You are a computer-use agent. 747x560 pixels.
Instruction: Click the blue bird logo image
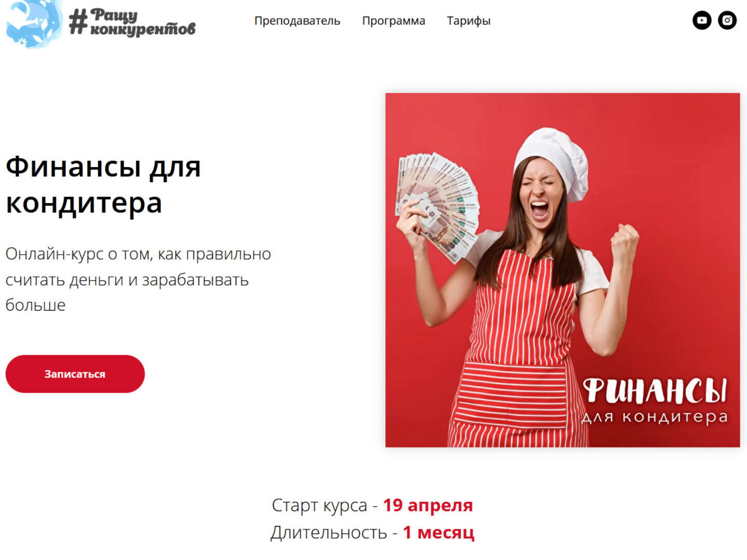click(34, 23)
